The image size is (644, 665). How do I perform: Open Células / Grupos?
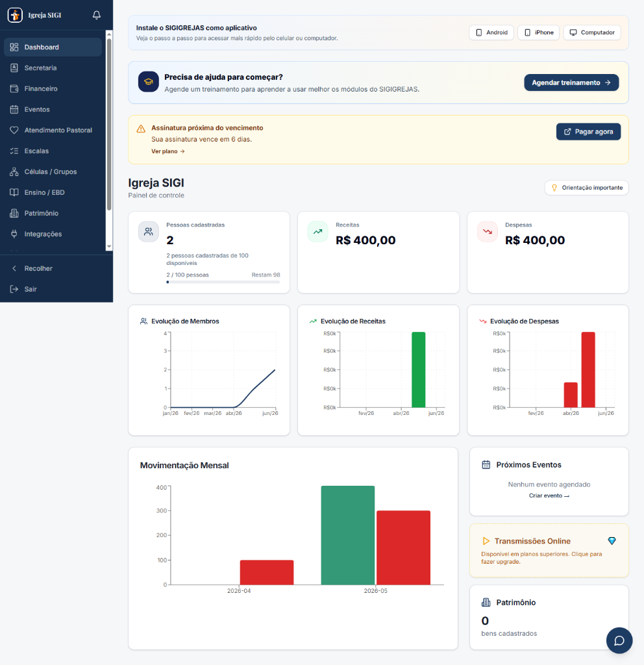[x=53, y=171]
